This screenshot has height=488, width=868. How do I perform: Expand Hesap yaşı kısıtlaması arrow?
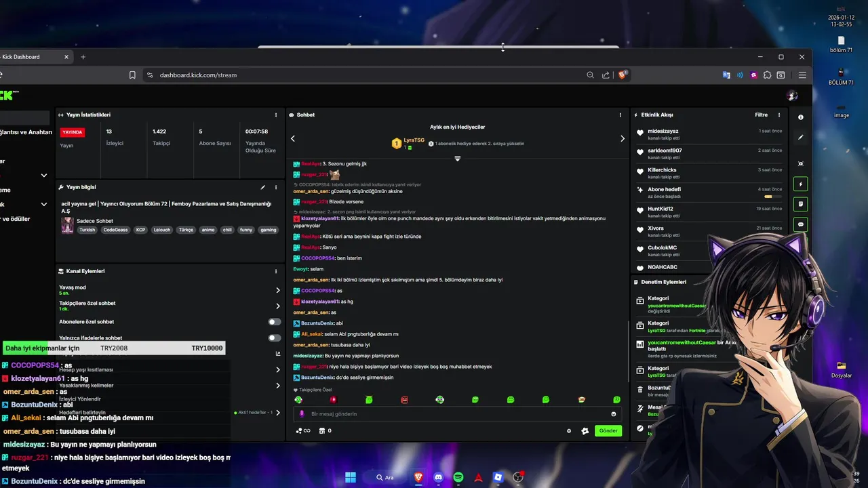point(278,370)
